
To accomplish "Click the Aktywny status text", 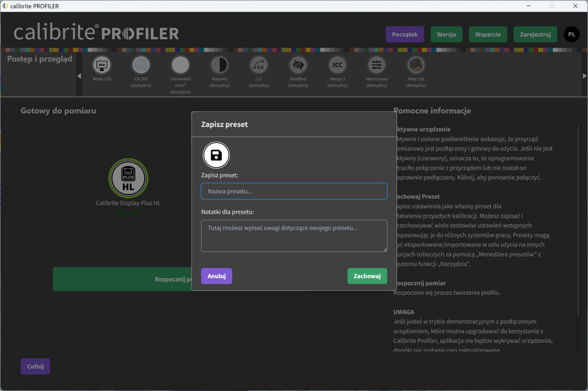I will point(128,213).
